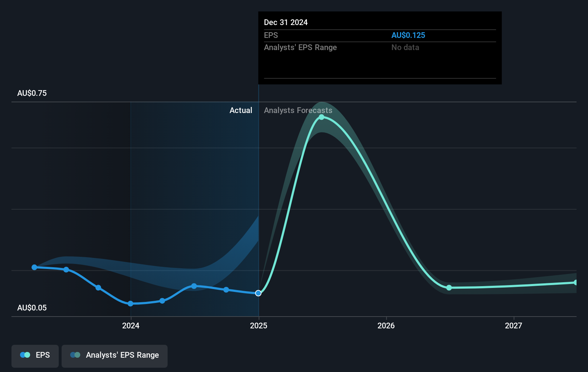Click the 2024 x-axis label
The height and width of the screenshot is (372, 588).
[131, 325]
